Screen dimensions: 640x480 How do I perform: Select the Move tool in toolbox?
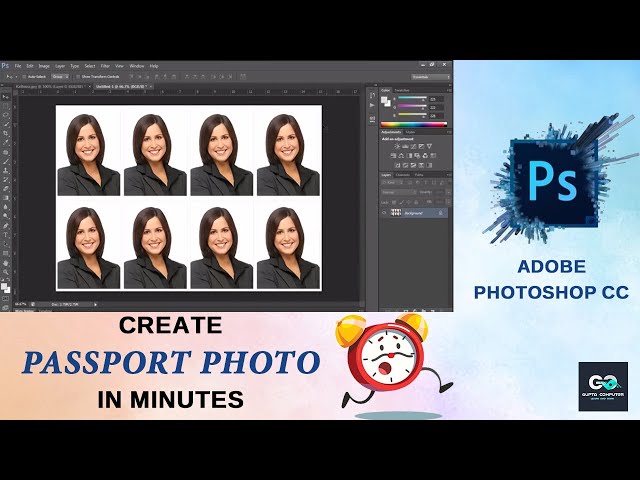[6, 97]
